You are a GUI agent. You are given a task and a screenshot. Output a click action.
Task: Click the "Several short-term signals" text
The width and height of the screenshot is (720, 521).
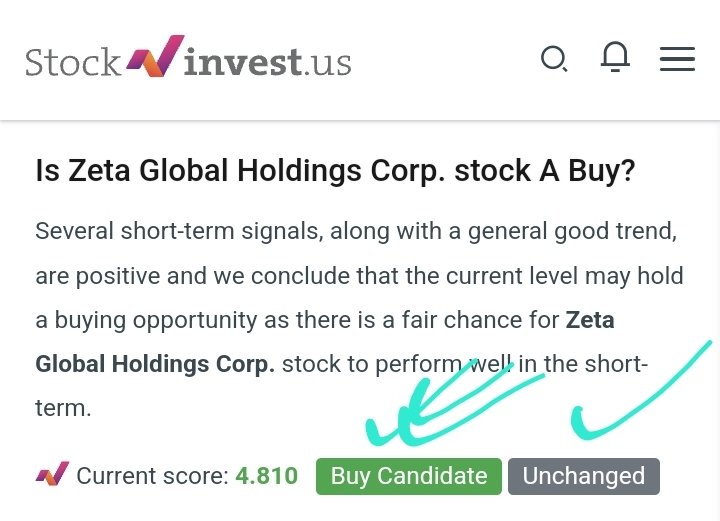pos(176,231)
